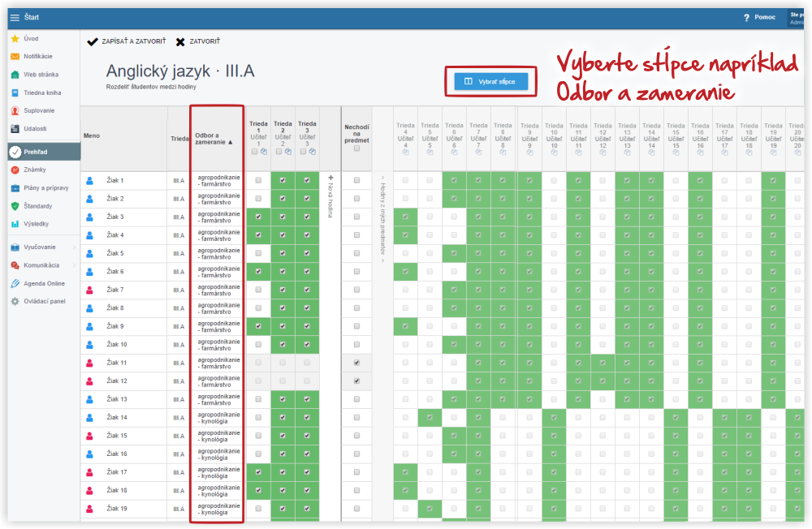The height and width of the screenshot is (529, 812).
Task: Click the person icon of Žiak 10
Action: tap(89, 345)
